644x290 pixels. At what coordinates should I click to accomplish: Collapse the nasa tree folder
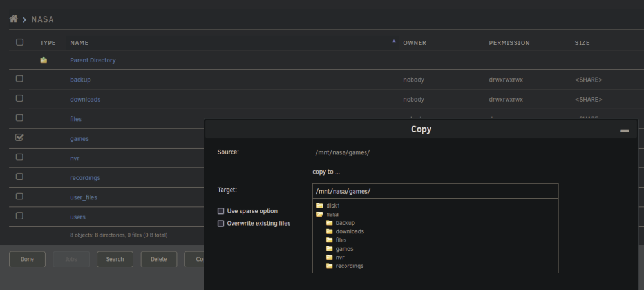[x=332, y=214]
